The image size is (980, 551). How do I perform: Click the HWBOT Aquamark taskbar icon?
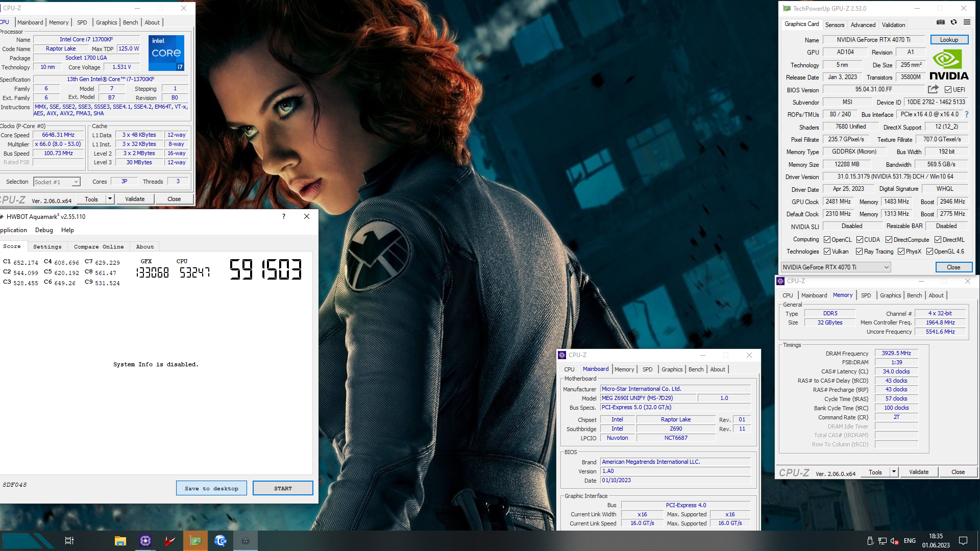246,541
